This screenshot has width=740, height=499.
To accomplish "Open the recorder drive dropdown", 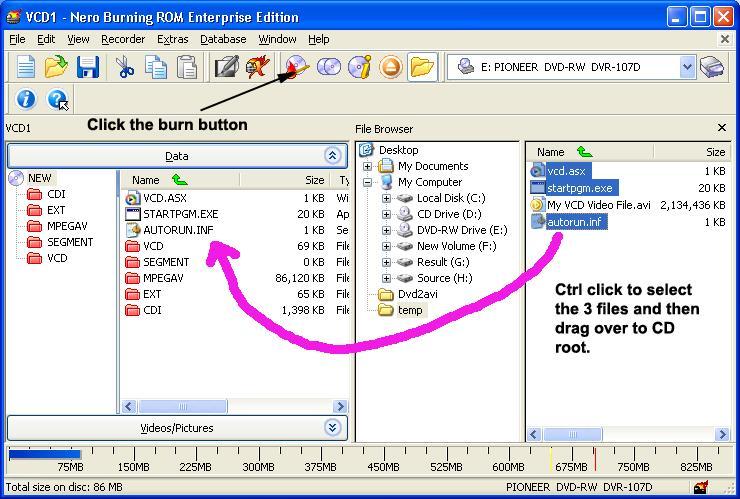I will point(687,67).
